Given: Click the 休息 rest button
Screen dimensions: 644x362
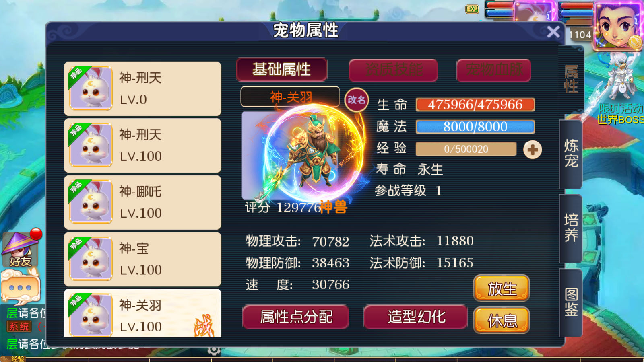Looking at the screenshot, I should click(x=502, y=321).
